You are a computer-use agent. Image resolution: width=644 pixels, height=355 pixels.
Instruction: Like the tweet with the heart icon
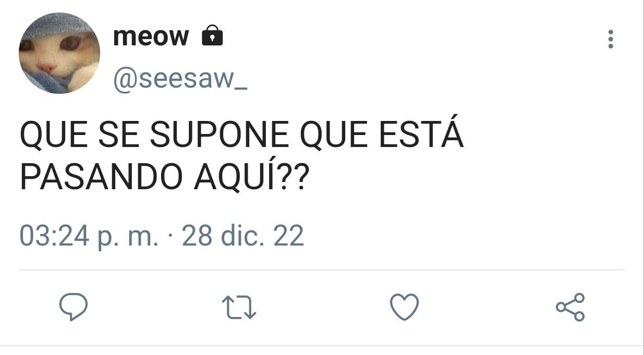(405, 307)
